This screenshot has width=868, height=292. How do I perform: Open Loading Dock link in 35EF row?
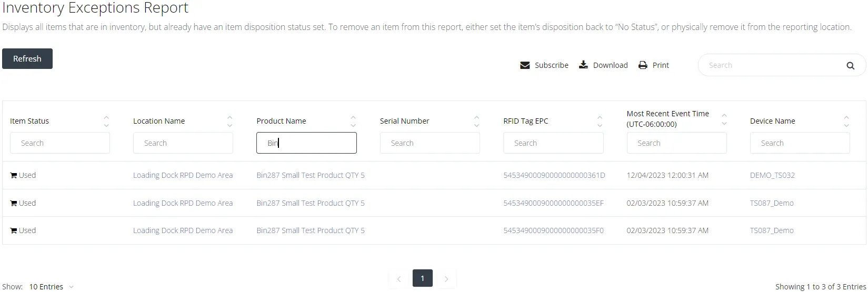(x=183, y=203)
